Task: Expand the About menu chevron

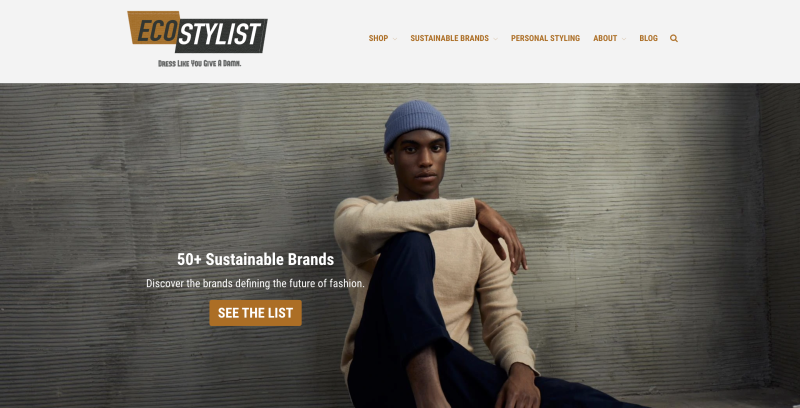Action: (623, 39)
